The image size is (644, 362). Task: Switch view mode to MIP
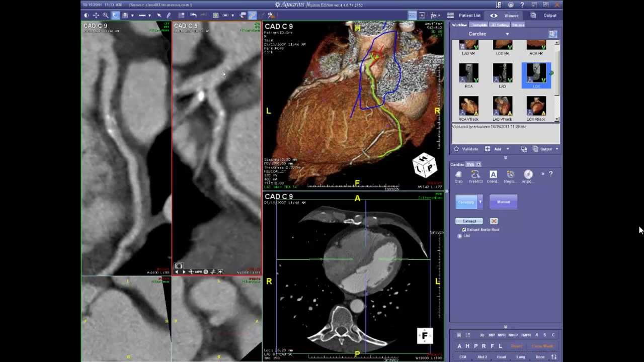(x=492, y=335)
